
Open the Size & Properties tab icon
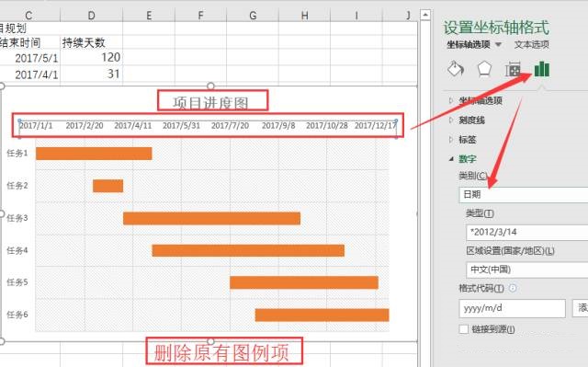pyautogui.click(x=513, y=69)
